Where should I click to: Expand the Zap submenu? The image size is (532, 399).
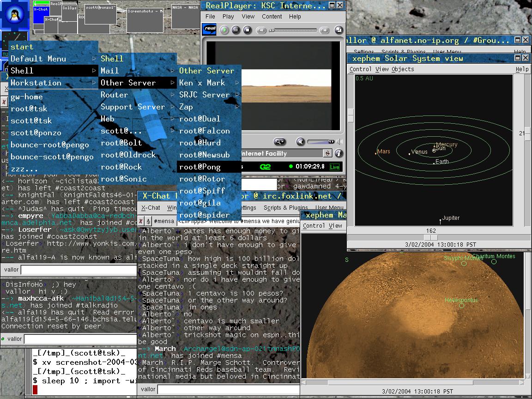[209, 107]
